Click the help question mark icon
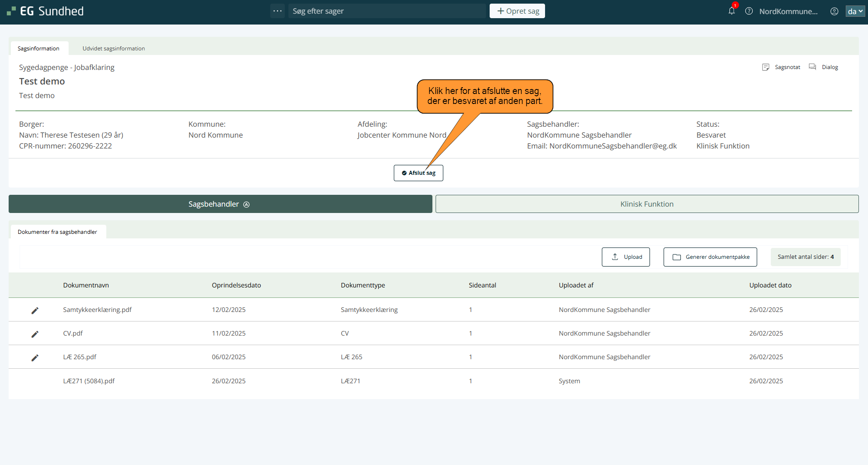Screen dimensions: 868x465 point(749,11)
